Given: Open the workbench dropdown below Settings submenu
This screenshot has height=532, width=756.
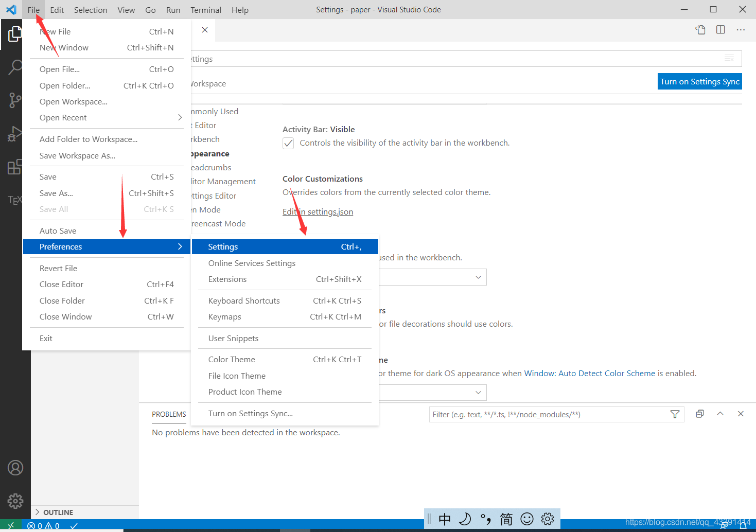Looking at the screenshot, I should [432, 277].
